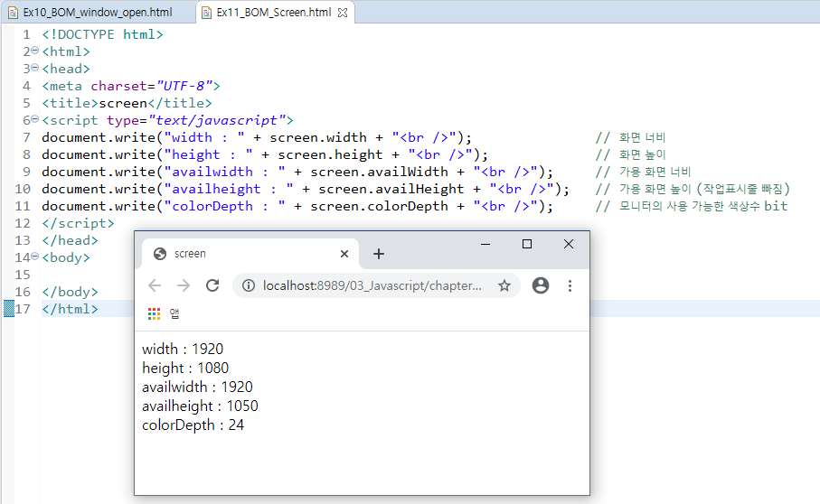Click 'screen.availWidth' in line 9
Screen dimensions: 820x504
click(379, 172)
